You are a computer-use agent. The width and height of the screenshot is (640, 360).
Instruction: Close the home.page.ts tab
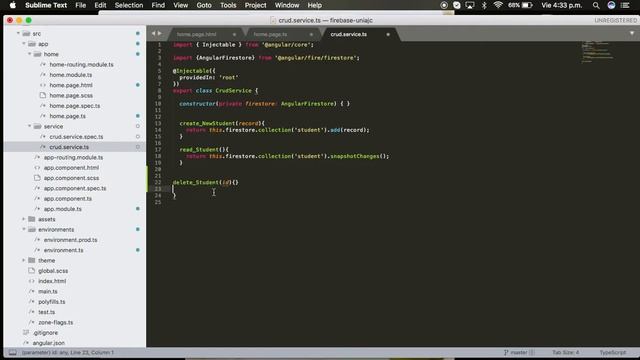click(x=311, y=34)
